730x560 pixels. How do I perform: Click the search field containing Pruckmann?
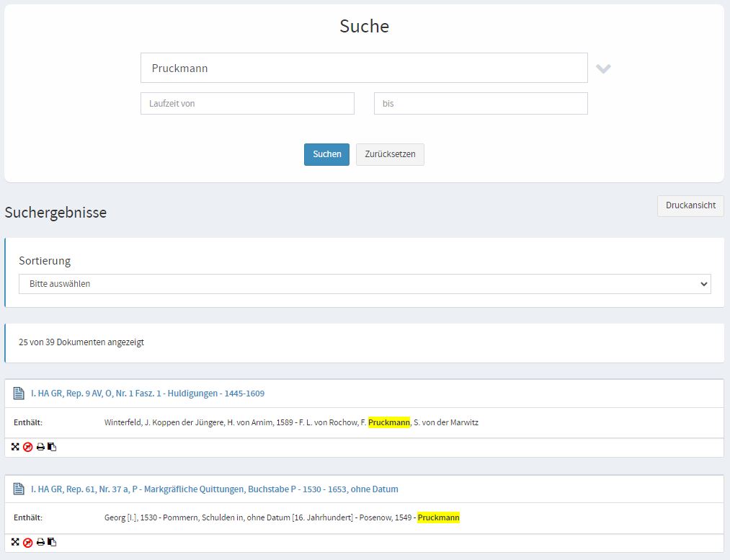tap(364, 68)
